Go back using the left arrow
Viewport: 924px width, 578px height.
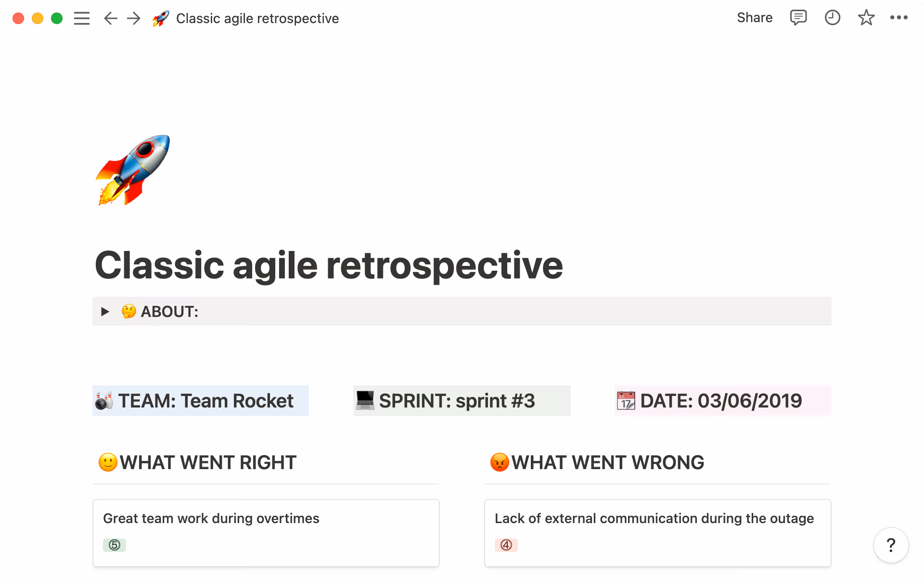(110, 18)
